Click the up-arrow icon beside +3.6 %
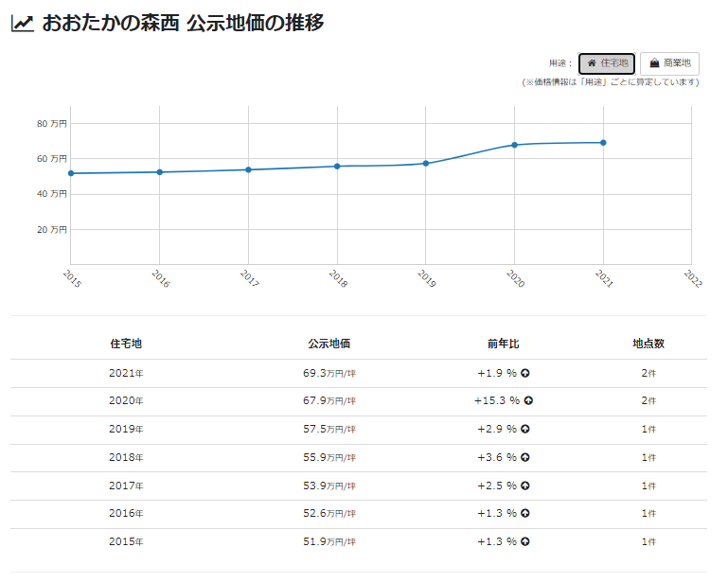Viewport: 728px width, 583px height. pyautogui.click(x=525, y=457)
